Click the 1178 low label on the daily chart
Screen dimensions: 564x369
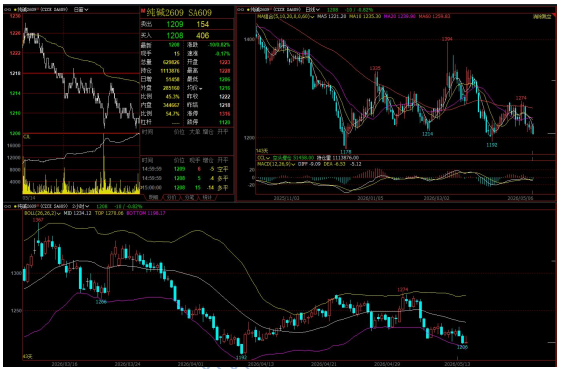tap(346, 152)
